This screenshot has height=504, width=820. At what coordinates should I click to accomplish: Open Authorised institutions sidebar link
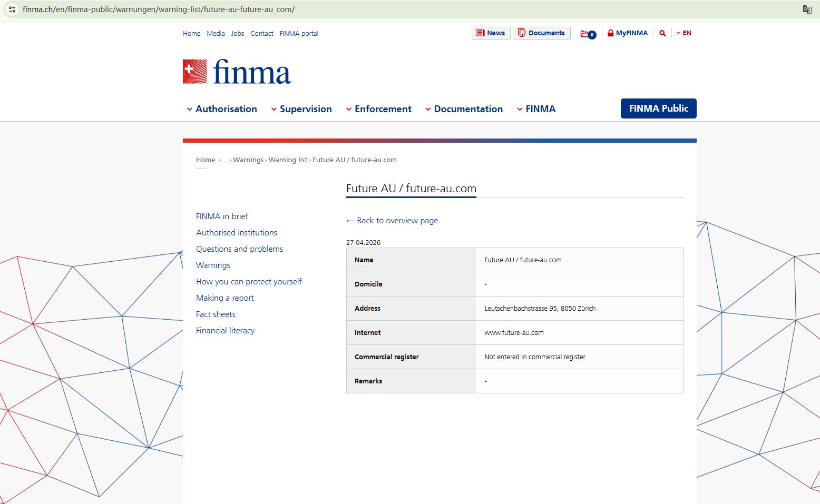click(237, 232)
